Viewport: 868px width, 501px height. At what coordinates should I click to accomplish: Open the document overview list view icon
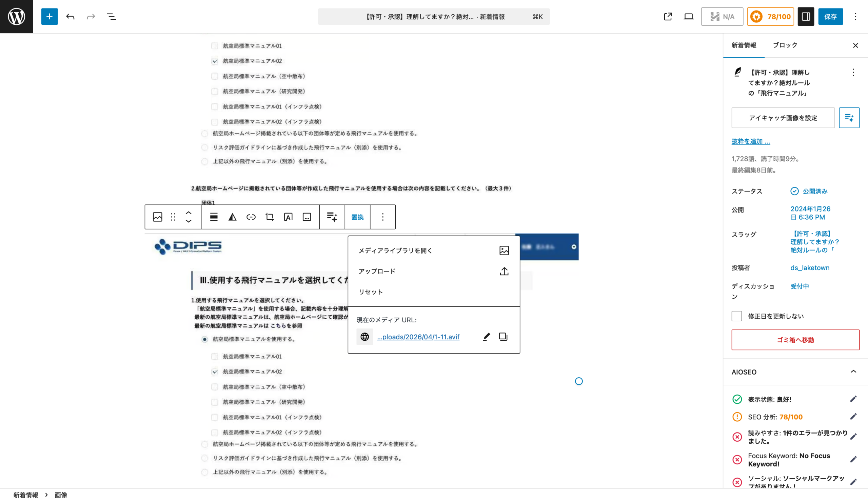111,17
